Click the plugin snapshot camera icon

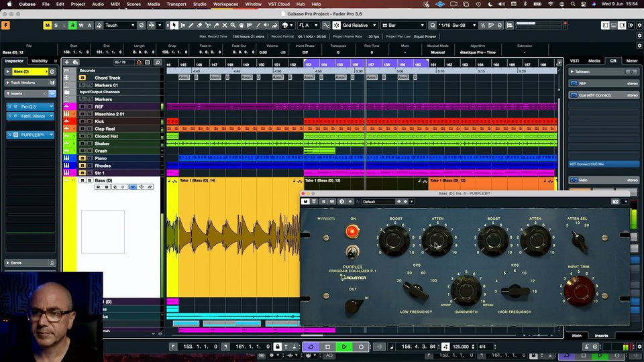click(x=615, y=202)
